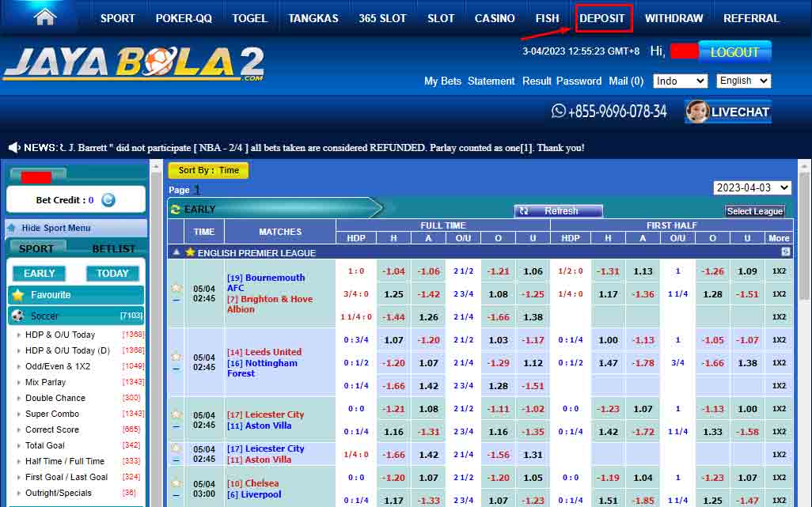The height and width of the screenshot is (507, 812).
Task: Open the Mail (0) link
Action: coord(626,81)
